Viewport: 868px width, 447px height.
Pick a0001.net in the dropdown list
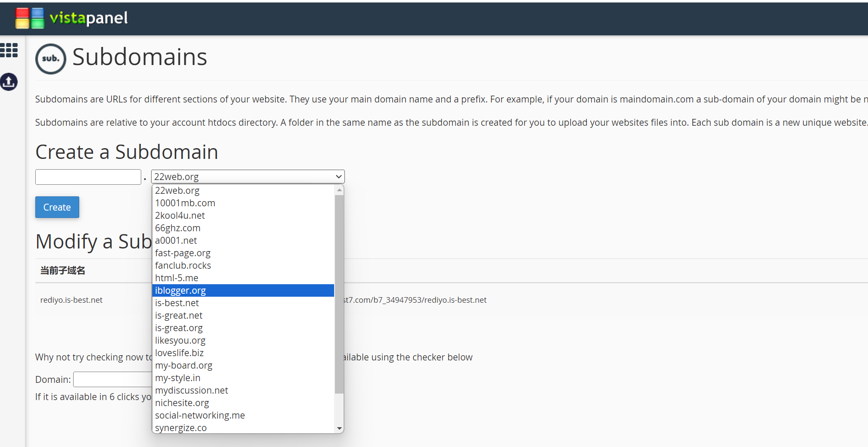(x=243, y=240)
